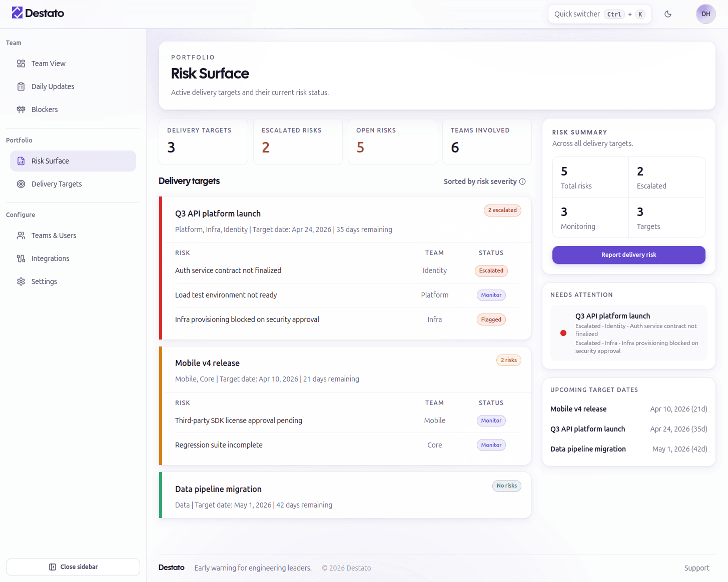Click the Settings gear icon
Viewport: 728px width, 582px height.
point(21,281)
